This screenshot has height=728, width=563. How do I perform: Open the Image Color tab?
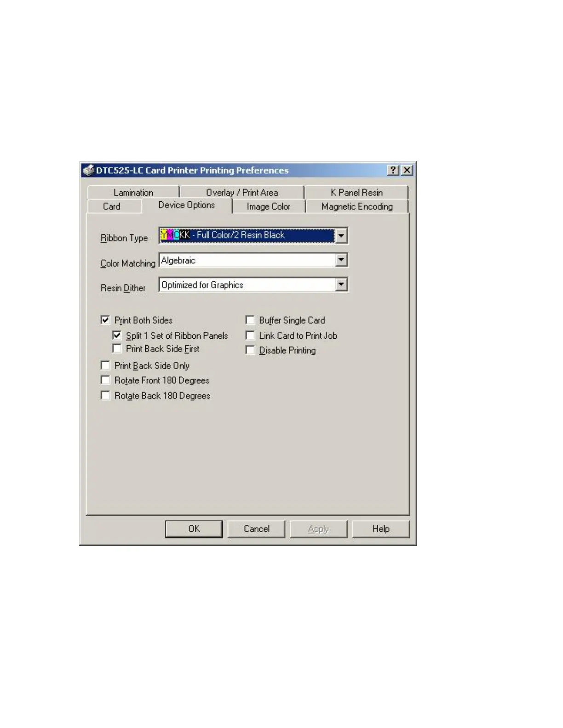(x=269, y=206)
